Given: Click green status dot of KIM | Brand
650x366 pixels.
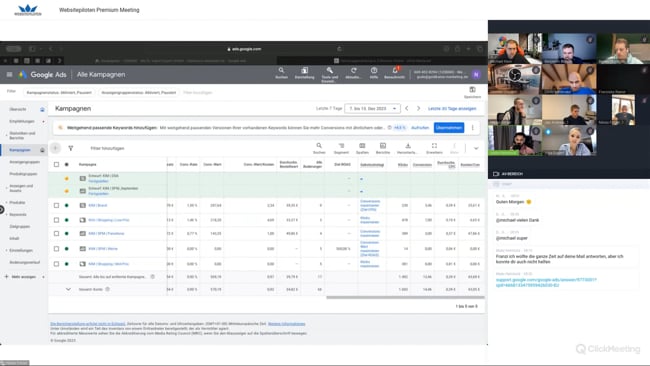Looking at the screenshot, I should 66,205.
